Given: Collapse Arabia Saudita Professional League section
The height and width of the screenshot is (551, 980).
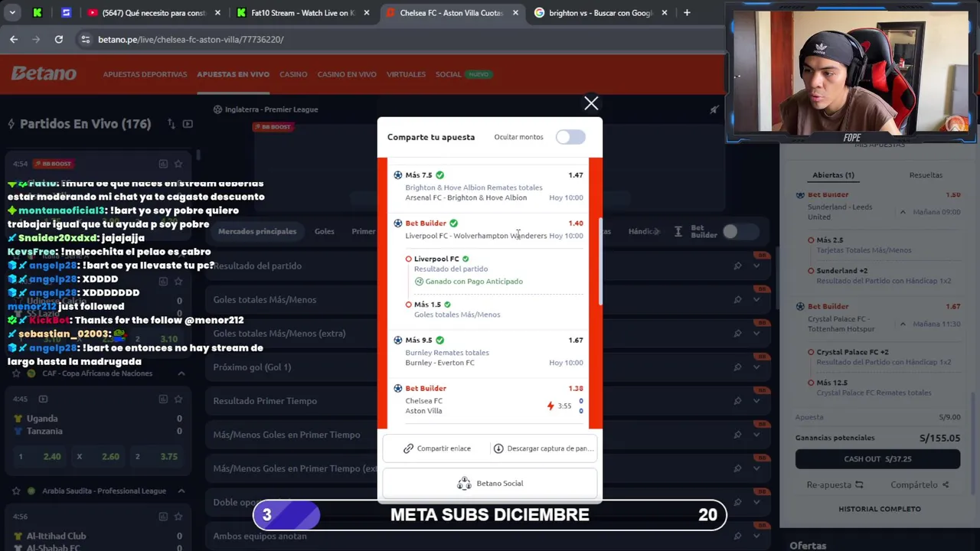Looking at the screenshot, I should click(181, 491).
